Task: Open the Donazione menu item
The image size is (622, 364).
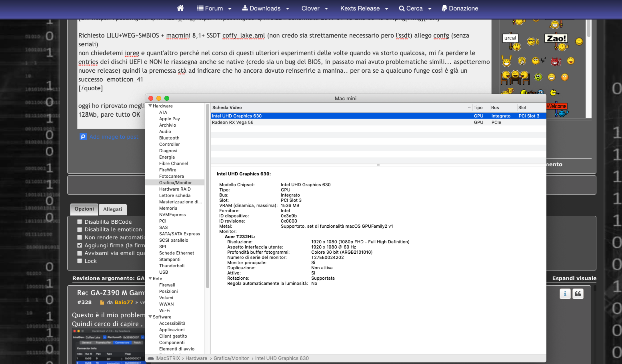Action: [x=460, y=8]
